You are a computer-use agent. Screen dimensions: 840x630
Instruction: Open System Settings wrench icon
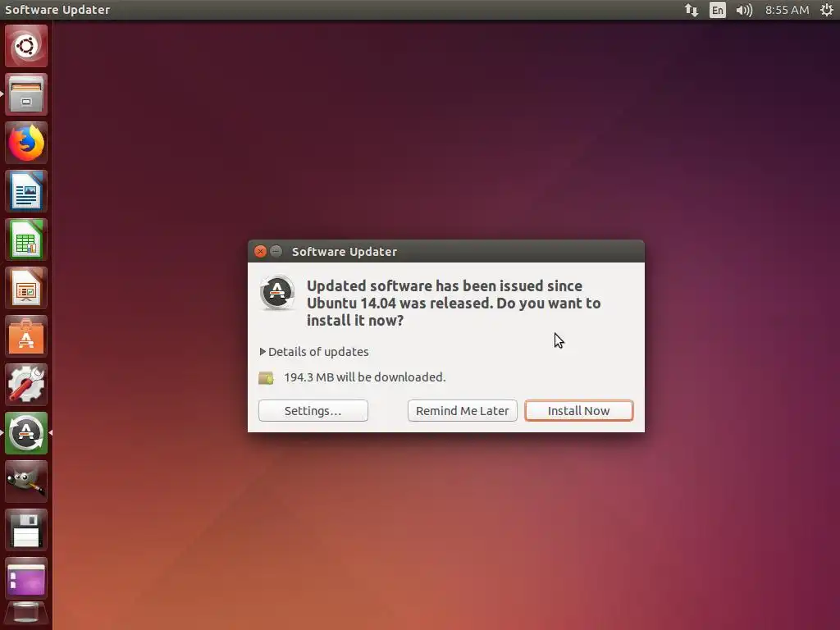coord(26,385)
